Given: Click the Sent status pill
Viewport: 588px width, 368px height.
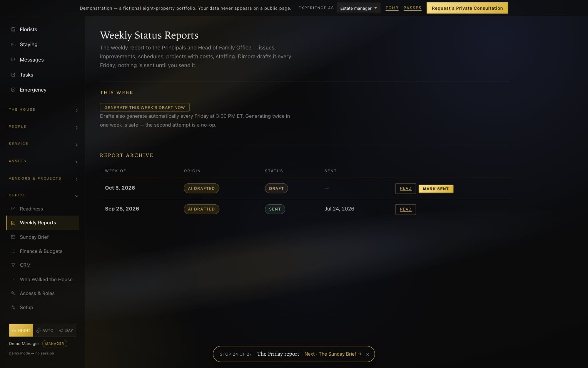Looking at the screenshot, I should pyautogui.click(x=275, y=209).
